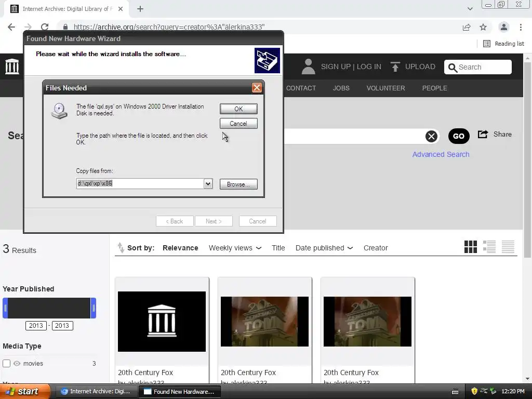Go back in the browser
The image size is (532, 399).
[11, 27]
